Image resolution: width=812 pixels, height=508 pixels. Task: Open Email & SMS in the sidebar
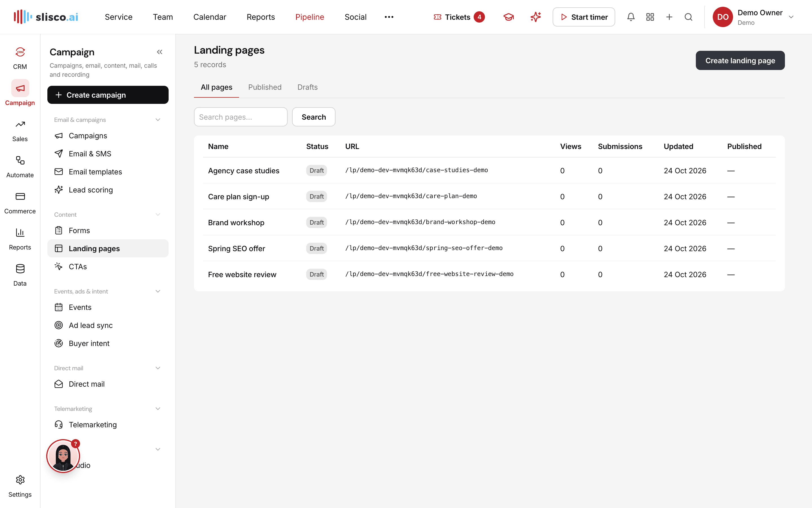click(x=108, y=154)
